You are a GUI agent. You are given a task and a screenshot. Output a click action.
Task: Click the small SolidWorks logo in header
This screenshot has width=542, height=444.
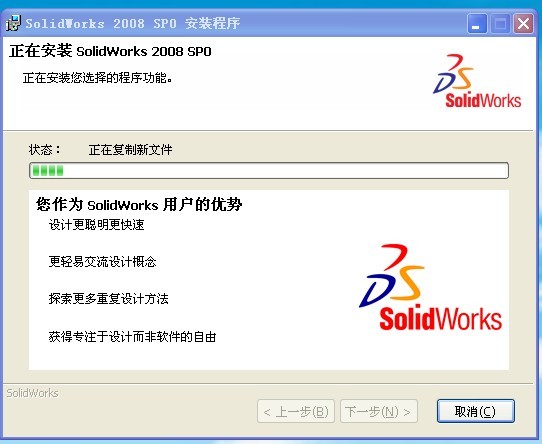(x=477, y=81)
